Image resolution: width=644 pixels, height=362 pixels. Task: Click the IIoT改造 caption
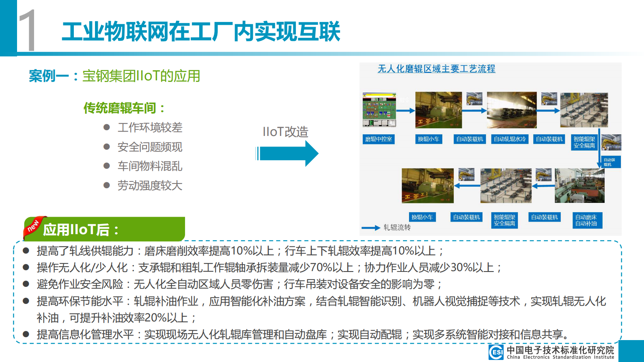click(x=286, y=132)
